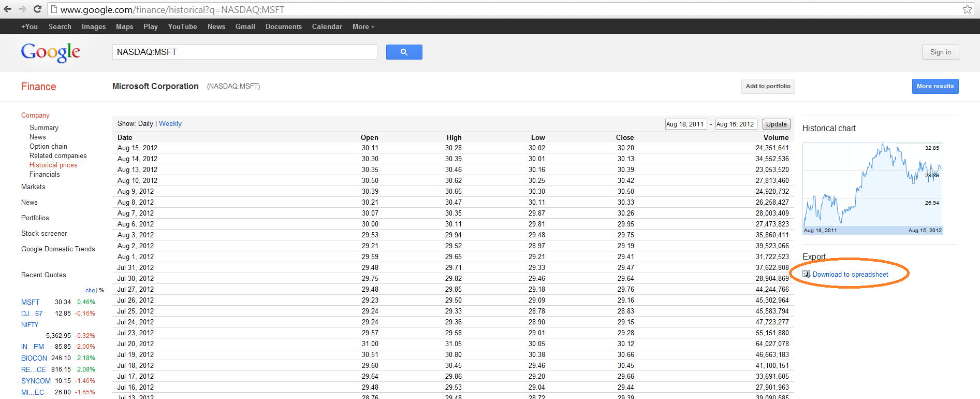Click Add to portfolio button
This screenshot has width=980, height=399.
pyautogui.click(x=768, y=86)
